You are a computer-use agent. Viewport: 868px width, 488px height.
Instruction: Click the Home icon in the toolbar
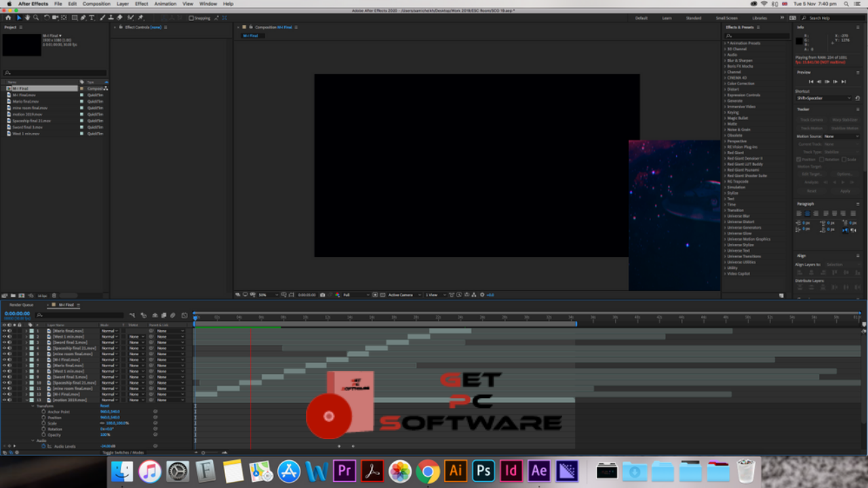point(8,18)
